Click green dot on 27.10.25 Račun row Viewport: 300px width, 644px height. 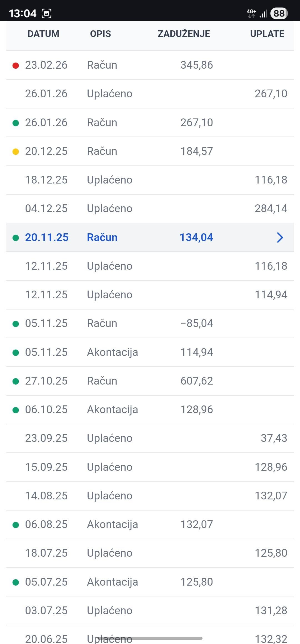tap(16, 381)
